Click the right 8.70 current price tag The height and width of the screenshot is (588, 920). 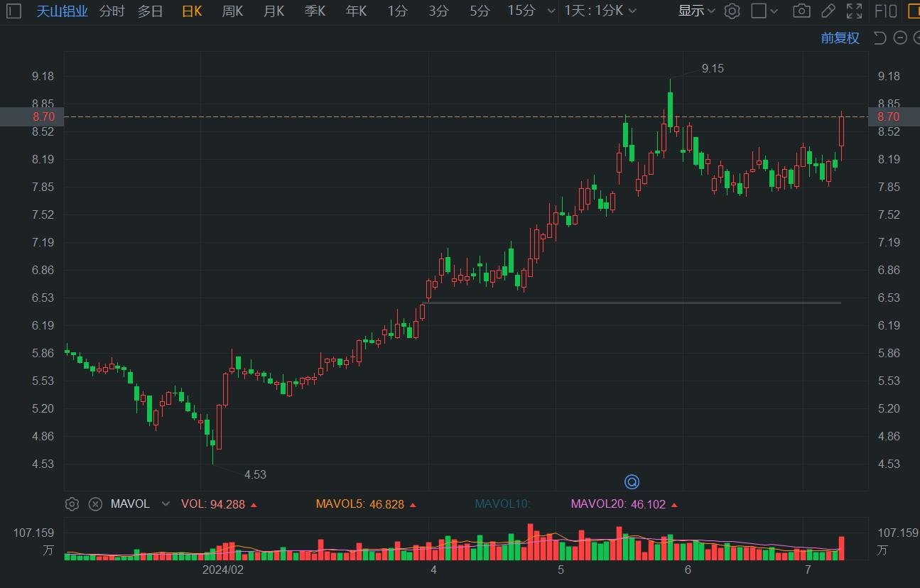[x=894, y=116]
